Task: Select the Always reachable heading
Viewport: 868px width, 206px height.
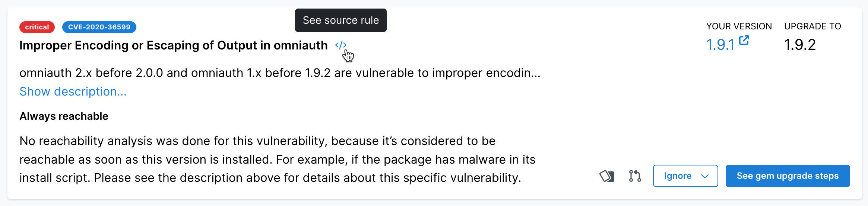Action: 64,116
